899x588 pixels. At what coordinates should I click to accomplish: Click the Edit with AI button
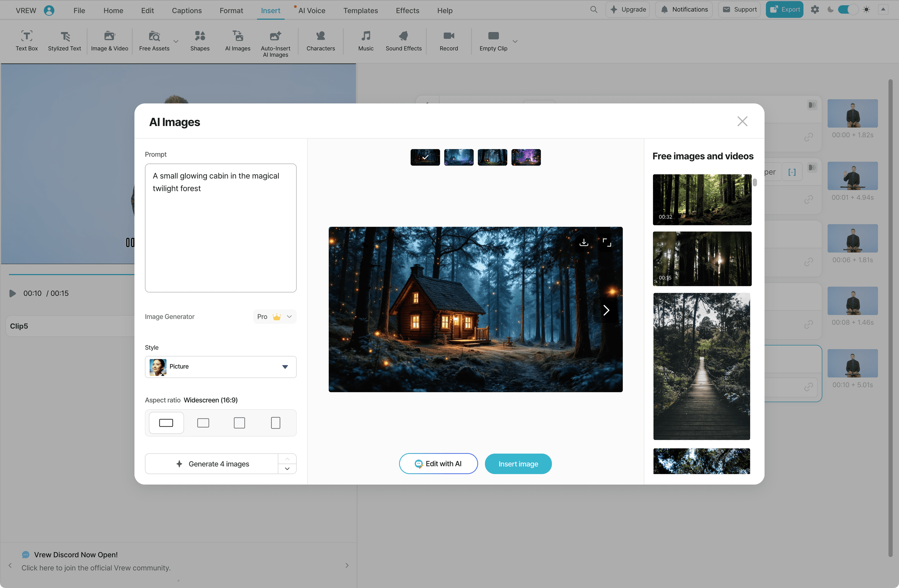pyautogui.click(x=438, y=464)
